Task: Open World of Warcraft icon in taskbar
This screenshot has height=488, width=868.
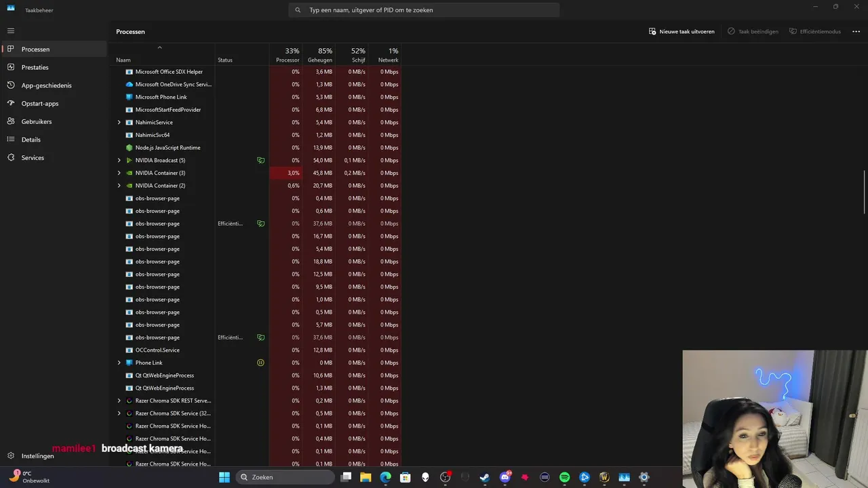Action: tap(605, 477)
